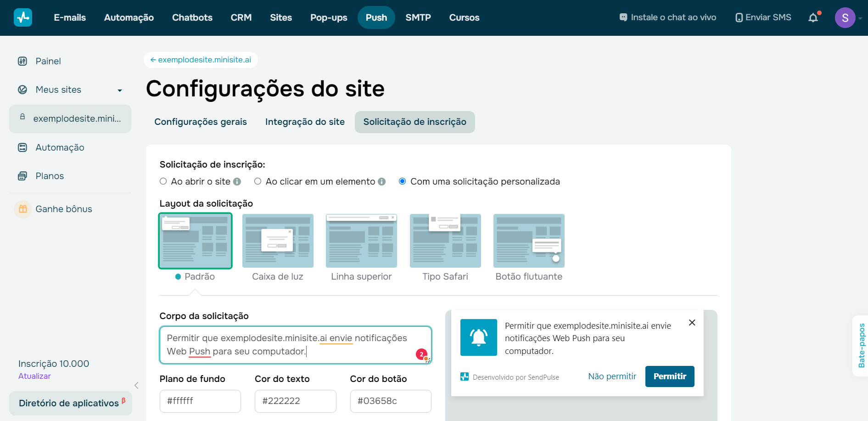
Task: Open the Integração do site tab
Action: tap(305, 122)
